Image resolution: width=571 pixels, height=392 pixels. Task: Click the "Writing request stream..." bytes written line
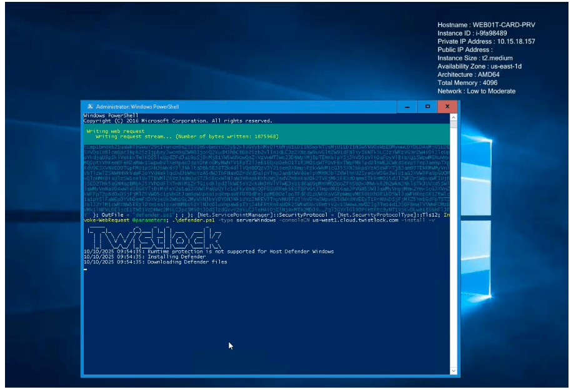point(187,137)
